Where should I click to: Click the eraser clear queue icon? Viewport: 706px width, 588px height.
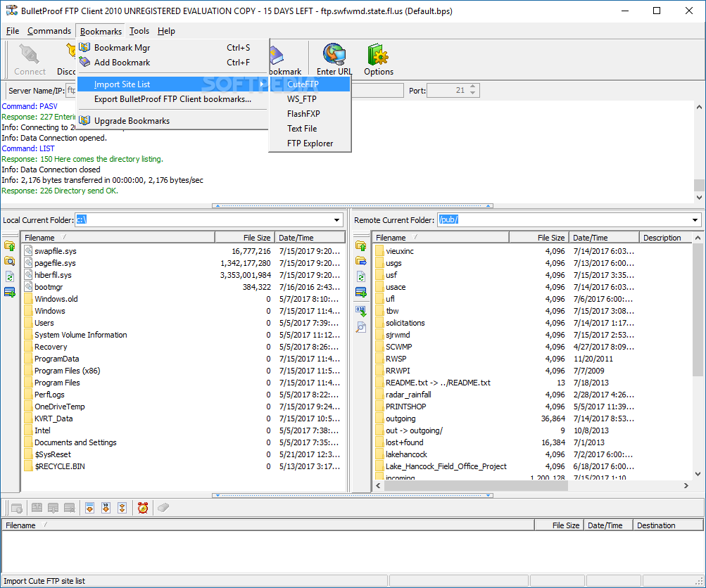tap(163, 508)
